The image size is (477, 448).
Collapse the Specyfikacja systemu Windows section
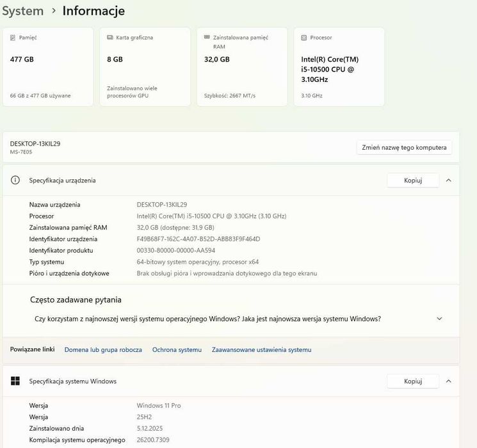tap(448, 381)
